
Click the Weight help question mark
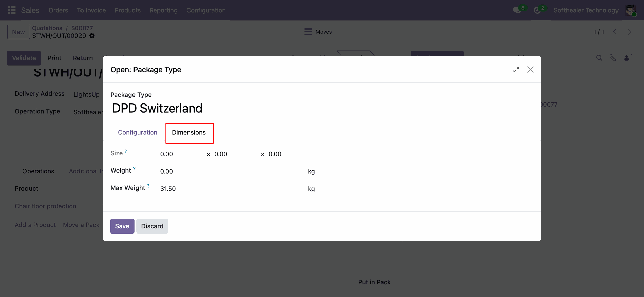tap(134, 169)
